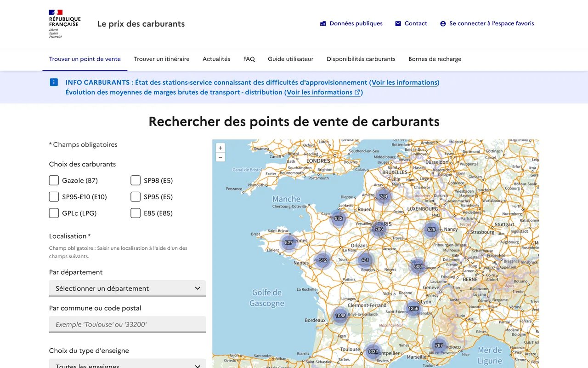Image resolution: width=588 pixels, height=368 pixels.
Task: Open the Bornes de recharge tab
Action: point(435,59)
